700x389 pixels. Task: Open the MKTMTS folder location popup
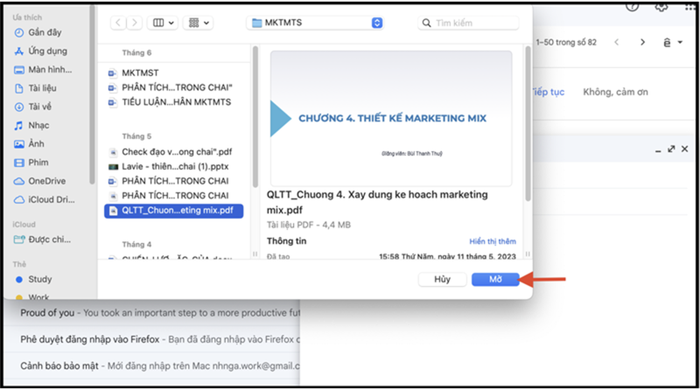click(x=315, y=23)
